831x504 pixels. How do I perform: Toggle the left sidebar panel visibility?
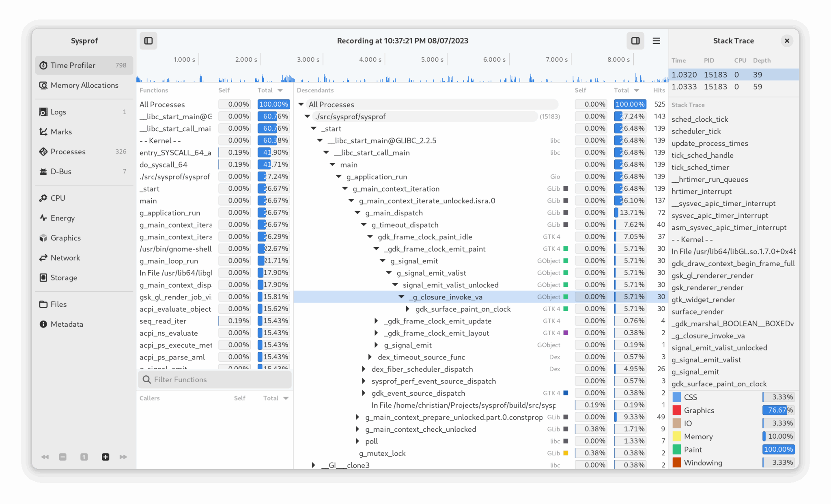coord(148,41)
